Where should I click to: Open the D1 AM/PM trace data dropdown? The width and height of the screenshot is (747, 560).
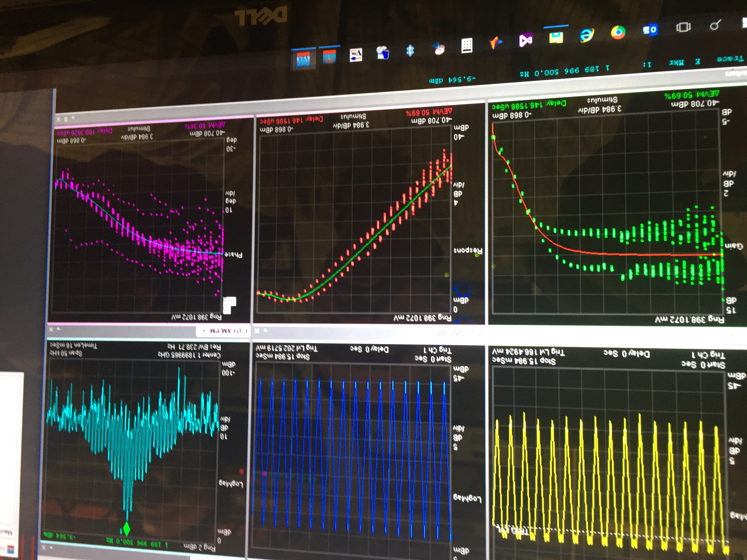tap(223, 331)
